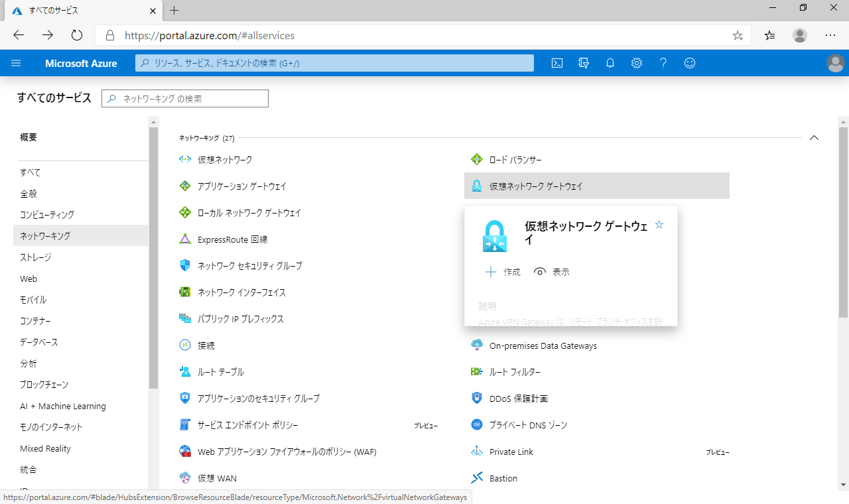The image size is (849, 504).
Task: Open directory and subscription filter icon
Action: 584,63
